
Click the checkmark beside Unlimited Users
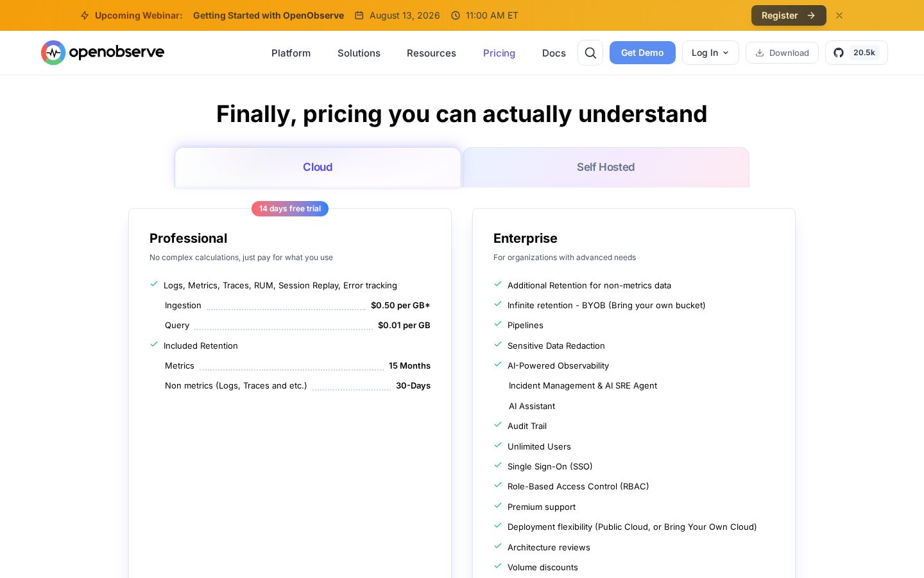(498, 446)
